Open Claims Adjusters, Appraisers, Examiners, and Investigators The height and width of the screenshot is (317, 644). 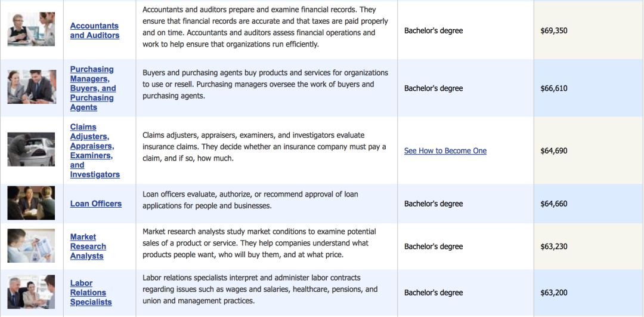click(94, 150)
